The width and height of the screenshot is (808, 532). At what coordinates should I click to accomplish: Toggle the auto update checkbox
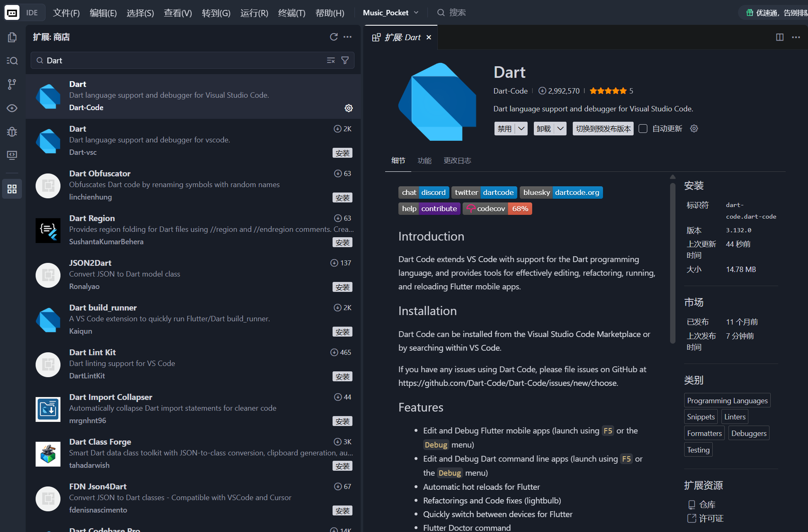point(643,129)
